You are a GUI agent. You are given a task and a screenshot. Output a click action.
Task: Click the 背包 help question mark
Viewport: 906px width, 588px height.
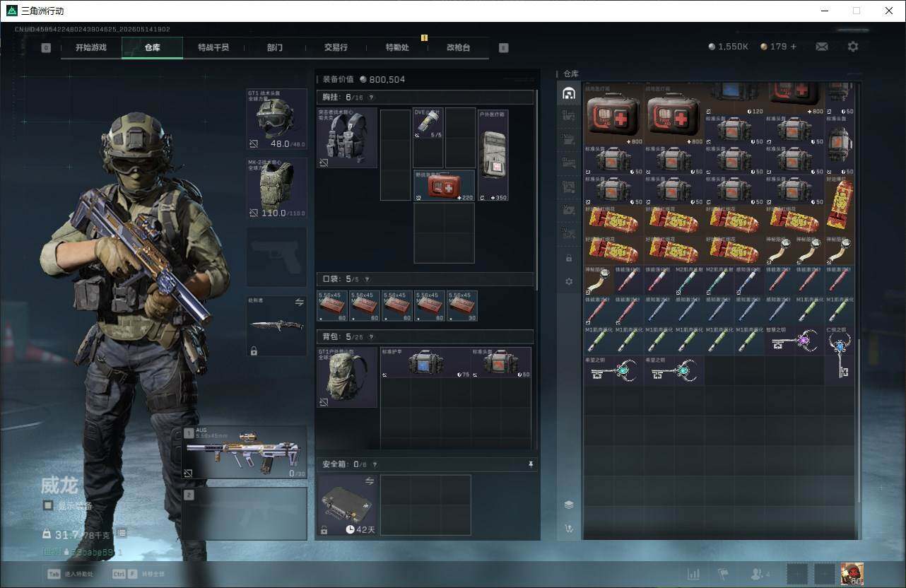[370, 337]
